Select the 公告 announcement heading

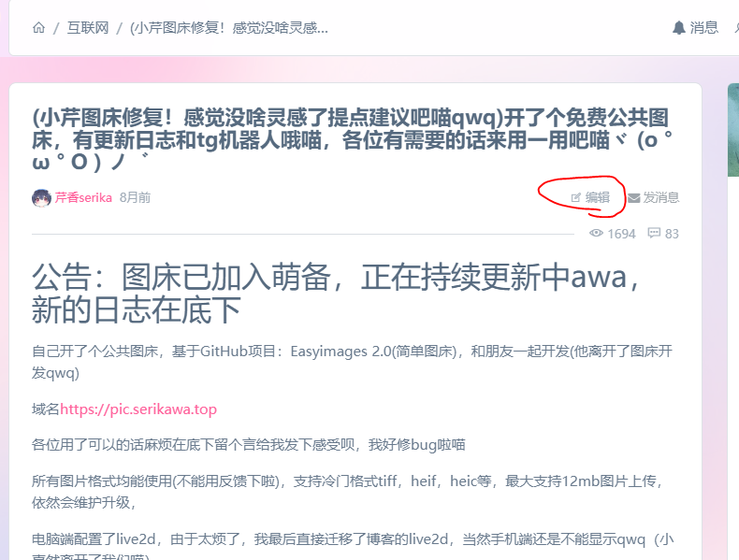(x=335, y=293)
